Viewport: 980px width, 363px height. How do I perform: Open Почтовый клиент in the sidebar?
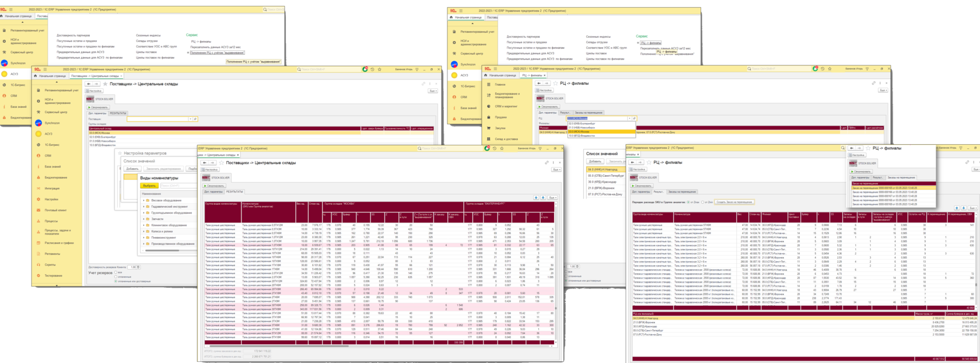55,210
